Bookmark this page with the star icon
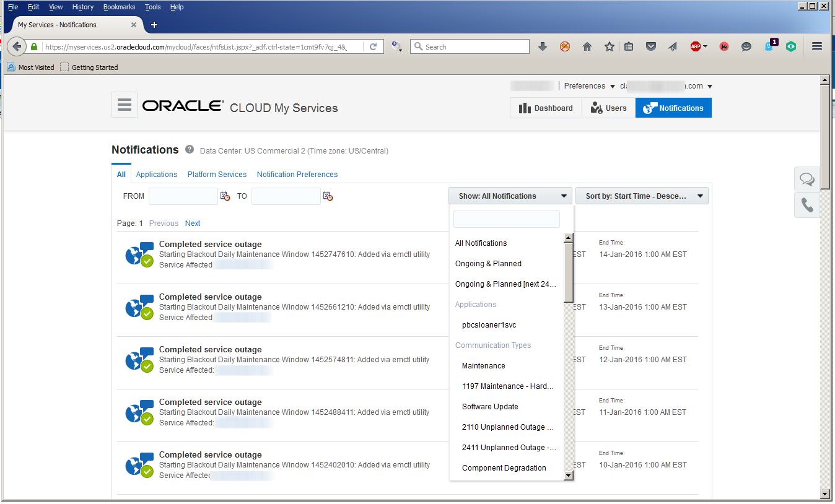The image size is (835, 504). click(610, 46)
